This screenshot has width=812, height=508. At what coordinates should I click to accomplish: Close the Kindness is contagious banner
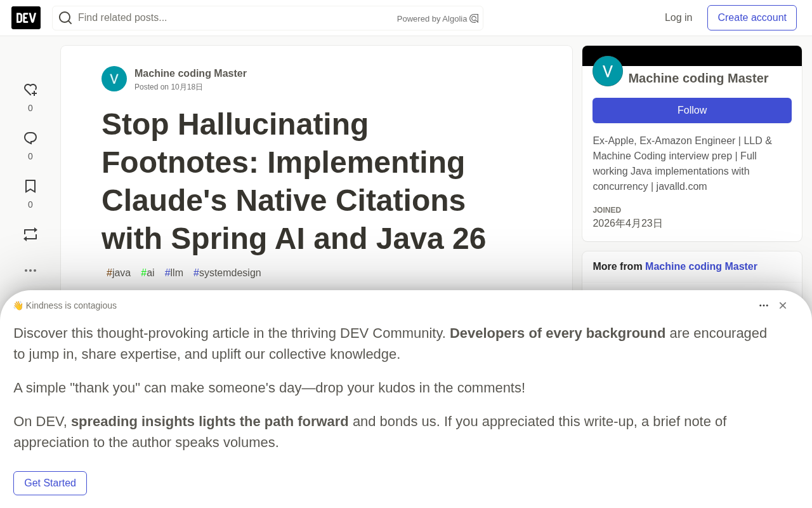(783, 305)
